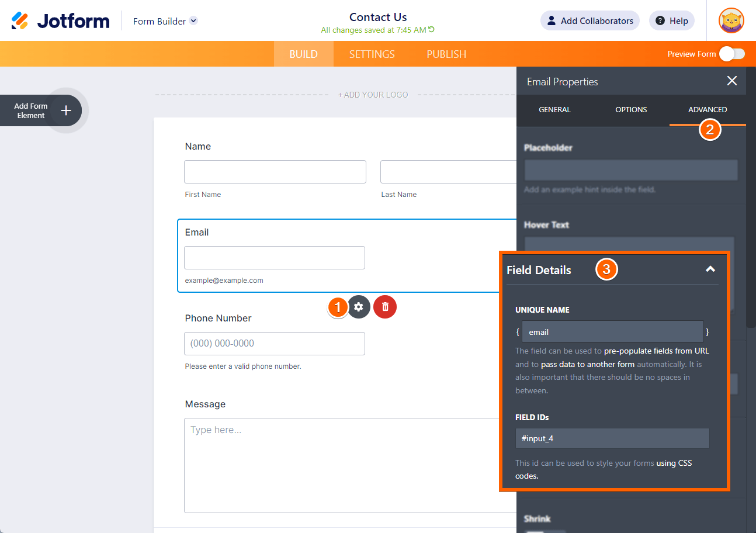Close the Email Properties panel
The width and height of the screenshot is (756, 533).
click(x=731, y=81)
